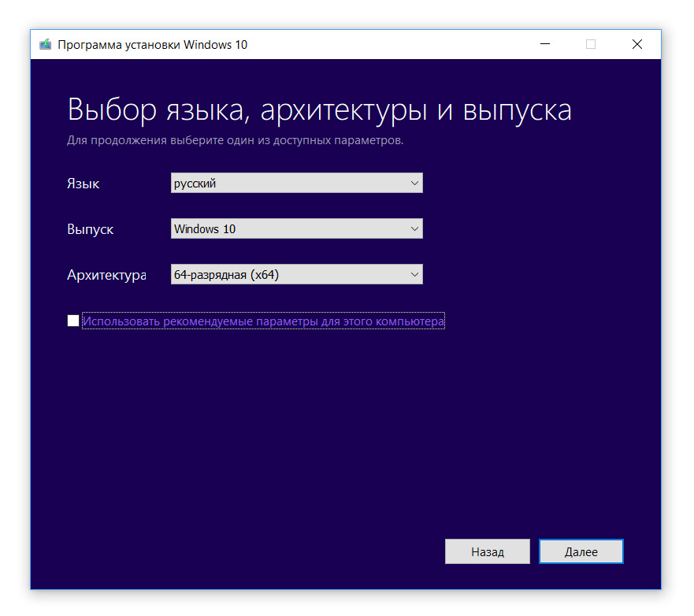Click the 'Выбор языка, архитектуры и выпуска' heading
This screenshot has width=694, height=616.
pos(319,110)
